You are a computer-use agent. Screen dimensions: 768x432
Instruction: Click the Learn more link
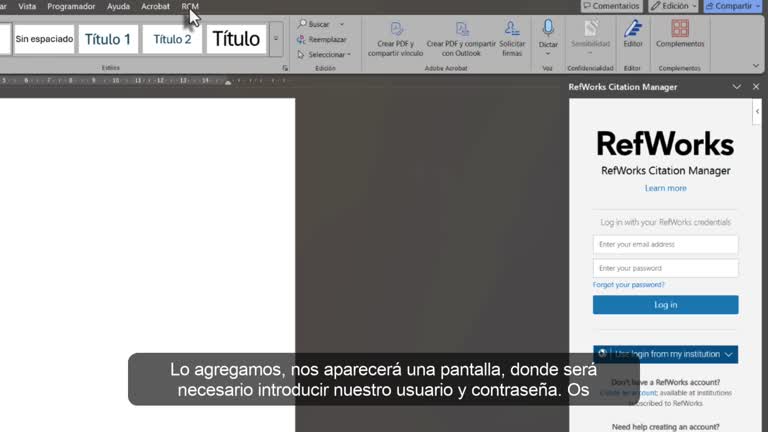coord(665,188)
